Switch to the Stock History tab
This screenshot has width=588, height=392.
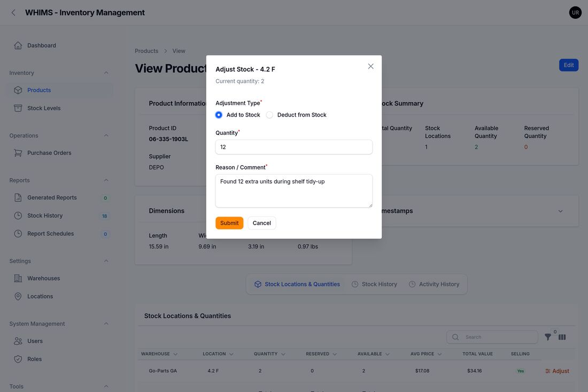tap(374, 285)
